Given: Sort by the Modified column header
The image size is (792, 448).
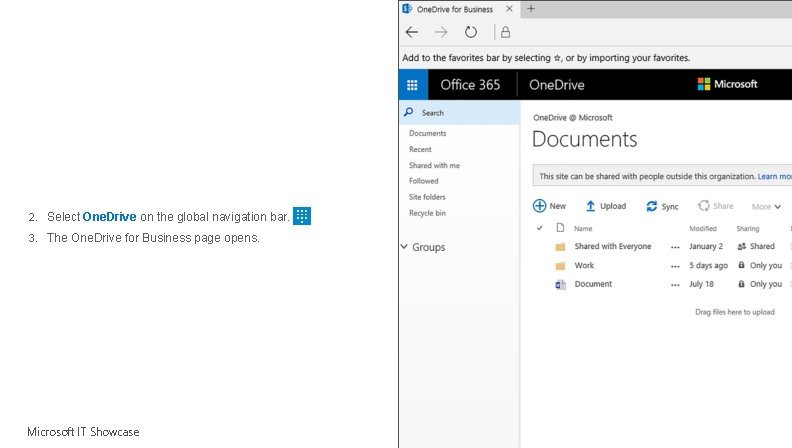Looking at the screenshot, I should click(703, 229).
